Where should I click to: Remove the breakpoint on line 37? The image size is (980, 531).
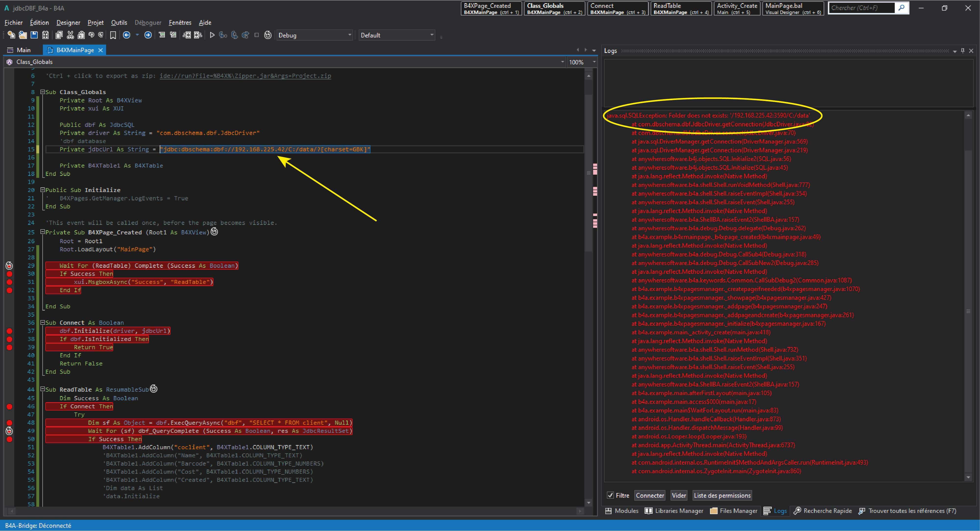coord(10,331)
